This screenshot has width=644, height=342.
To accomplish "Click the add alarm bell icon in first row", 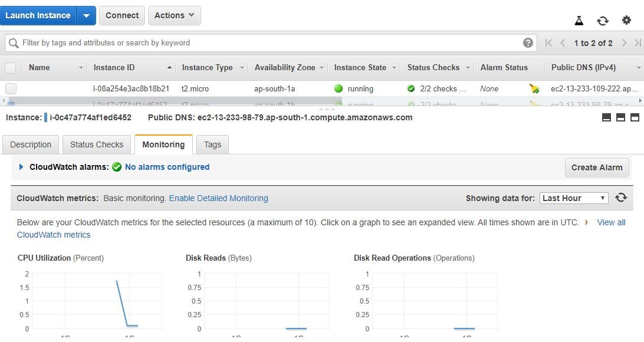I will (x=534, y=88).
